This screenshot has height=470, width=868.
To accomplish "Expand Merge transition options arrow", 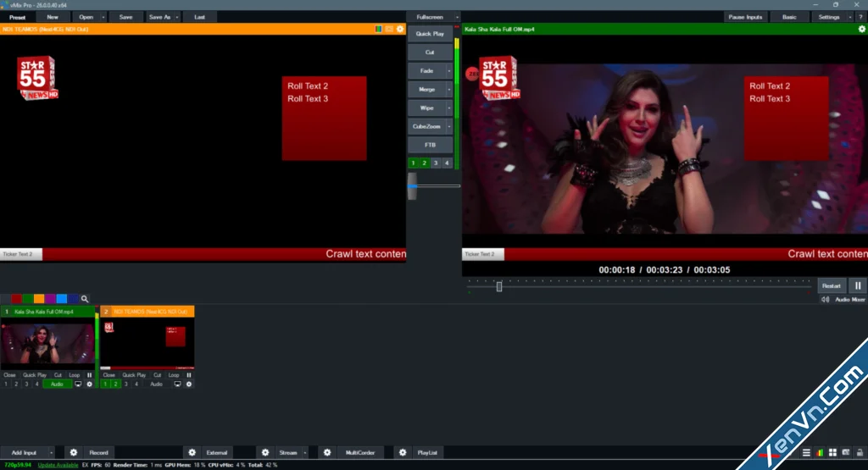I will (449, 90).
